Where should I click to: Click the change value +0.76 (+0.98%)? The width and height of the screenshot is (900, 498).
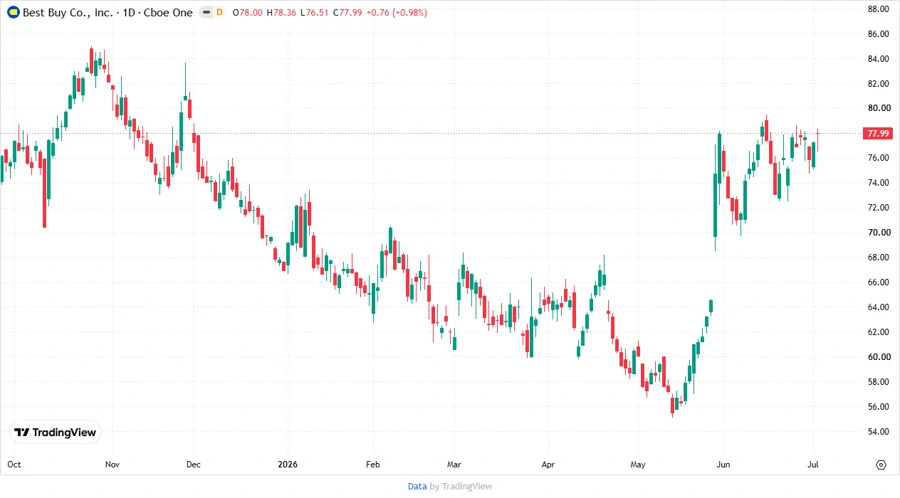(x=397, y=12)
